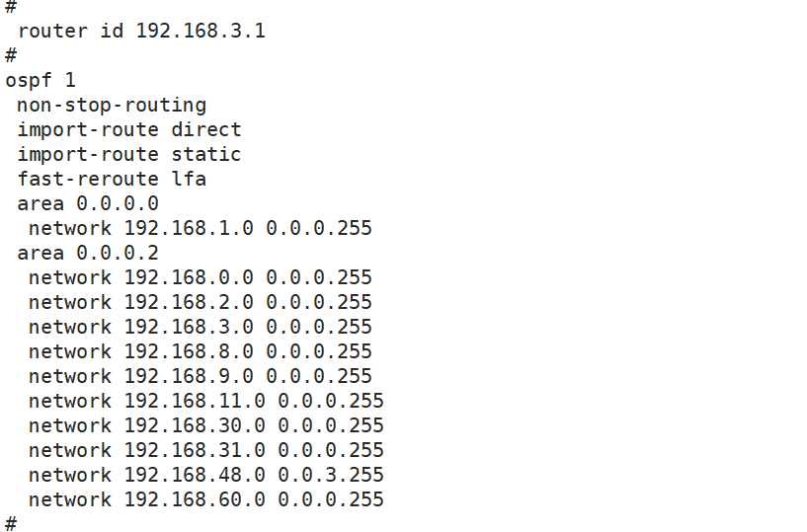Click network 192.168.3.0 entry
The width and height of the screenshot is (807, 532).
coord(200,327)
